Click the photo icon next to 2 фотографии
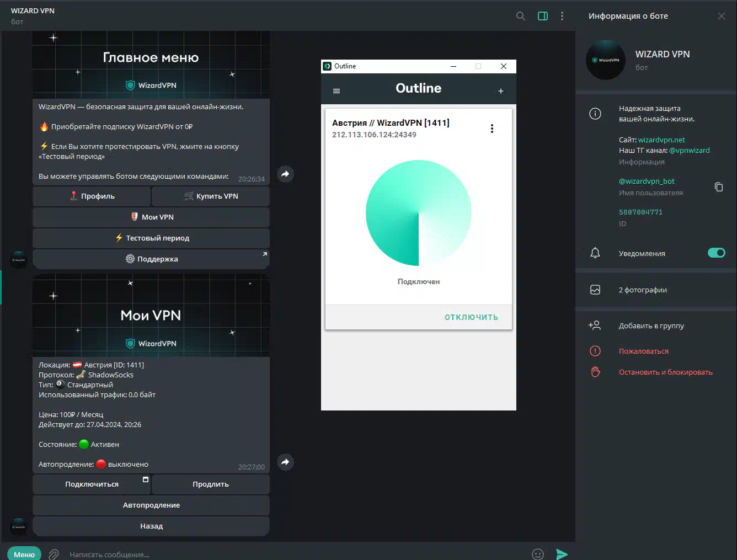737x560 pixels. coord(595,290)
